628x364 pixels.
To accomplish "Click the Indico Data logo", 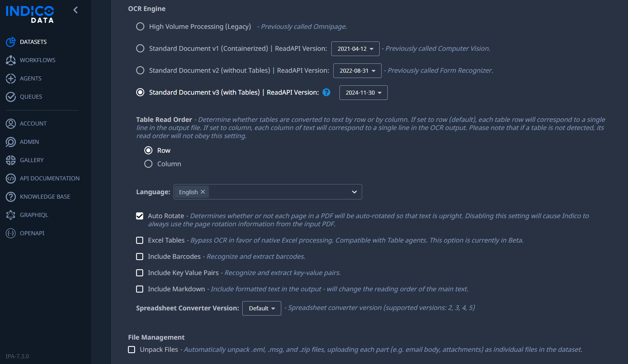I will pyautogui.click(x=30, y=14).
